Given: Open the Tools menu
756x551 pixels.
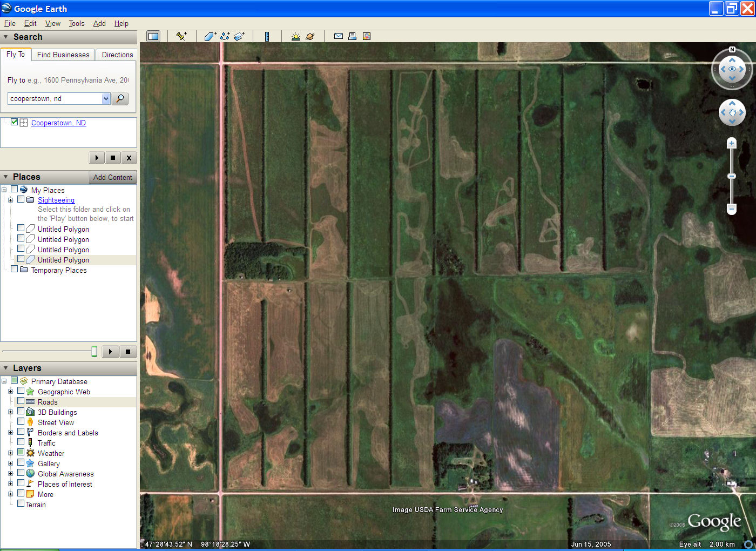Looking at the screenshot, I should [x=77, y=23].
